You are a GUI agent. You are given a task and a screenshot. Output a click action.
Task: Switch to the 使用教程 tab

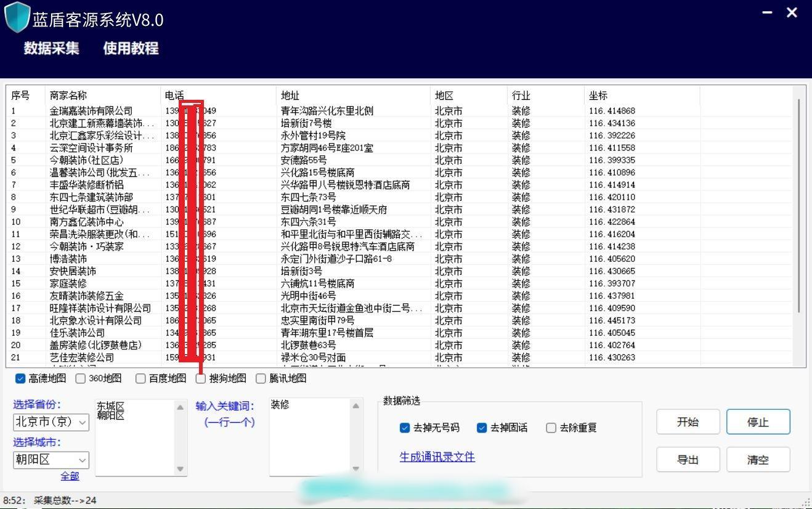131,48
